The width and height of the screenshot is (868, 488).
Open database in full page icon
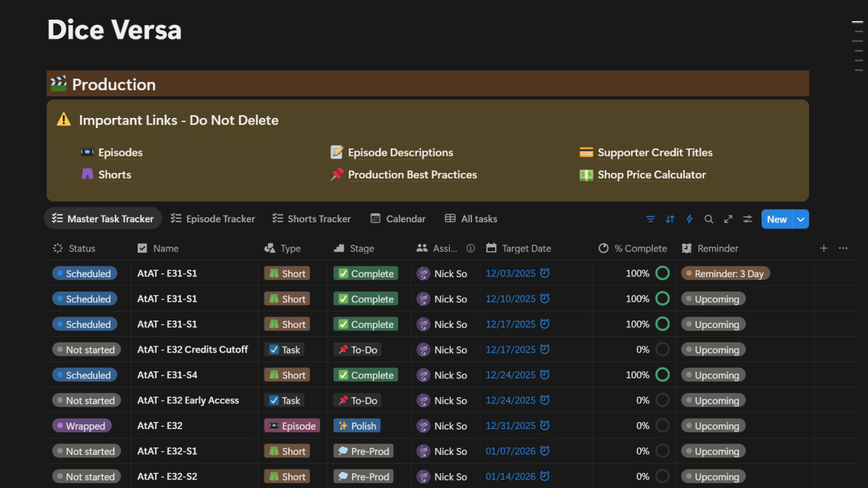point(728,219)
